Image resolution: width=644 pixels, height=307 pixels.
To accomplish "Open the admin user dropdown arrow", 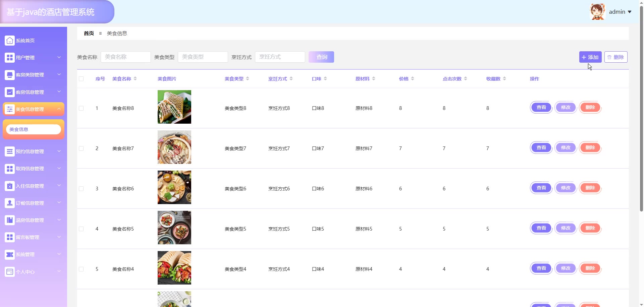I will (x=630, y=12).
